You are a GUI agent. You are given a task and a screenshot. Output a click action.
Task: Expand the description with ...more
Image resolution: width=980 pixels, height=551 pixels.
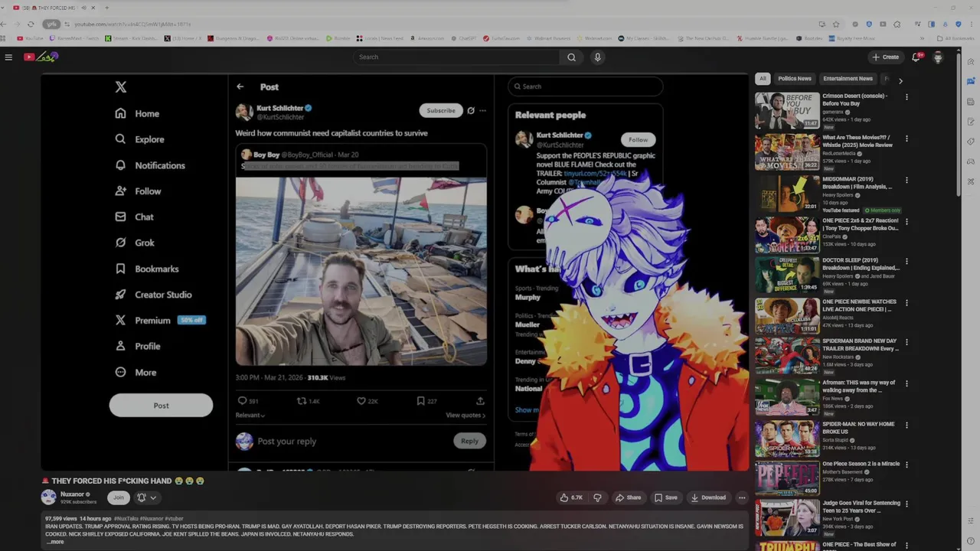55,542
